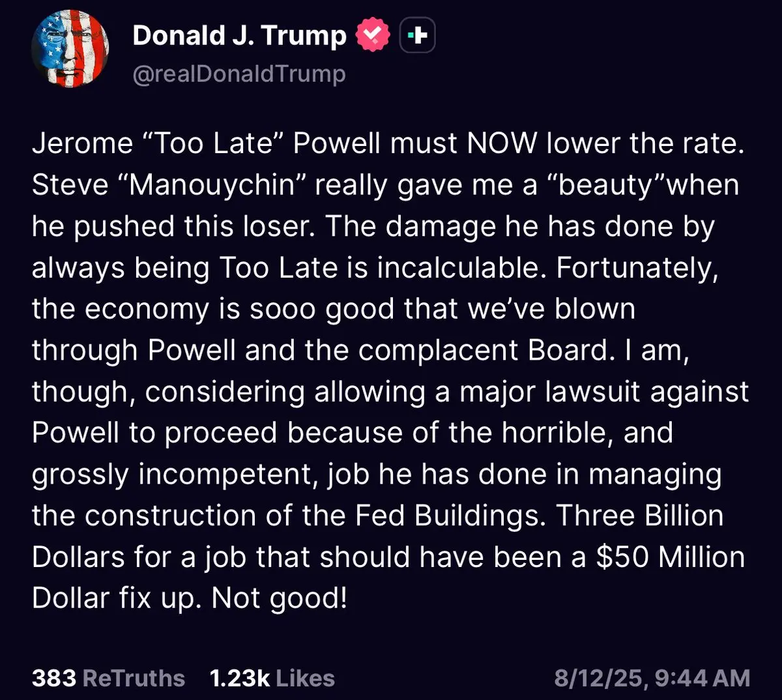Visit the @realDonaldTrump handle
Viewport: 782px width, 700px height.
(x=239, y=74)
